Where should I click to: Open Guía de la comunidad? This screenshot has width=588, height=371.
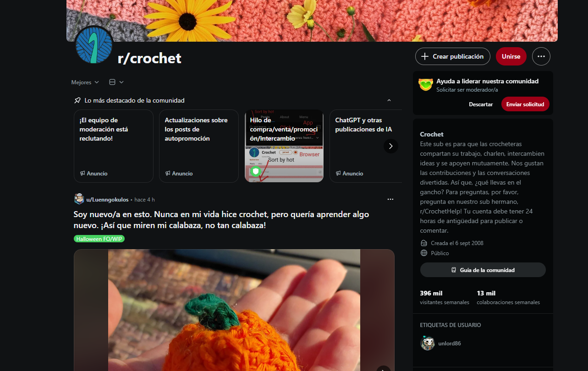click(x=483, y=270)
